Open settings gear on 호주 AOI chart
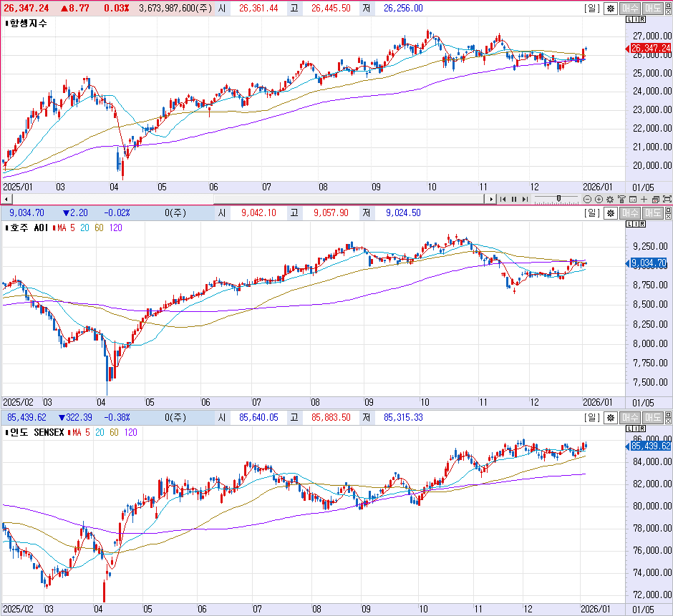Image resolution: width=673 pixels, height=616 pixels. coord(610,212)
